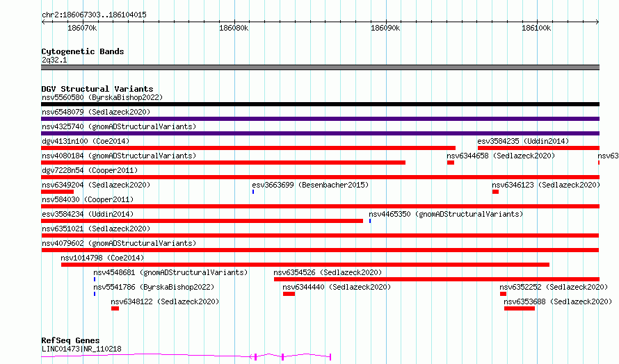Image resolution: width=619 pixels, height=364 pixels.
Task: Click label 'nsv4325740 (gnomADStructuralVariants)'
Action: [119, 126]
